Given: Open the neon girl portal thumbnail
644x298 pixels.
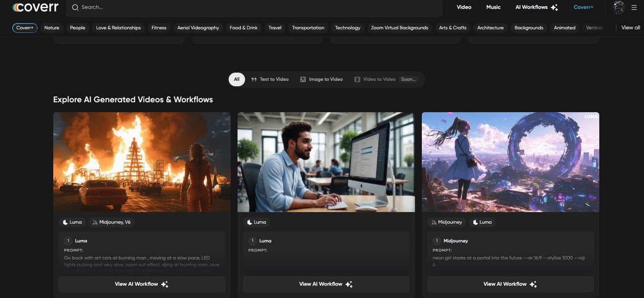Looking at the screenshot, I should point(510,162).
